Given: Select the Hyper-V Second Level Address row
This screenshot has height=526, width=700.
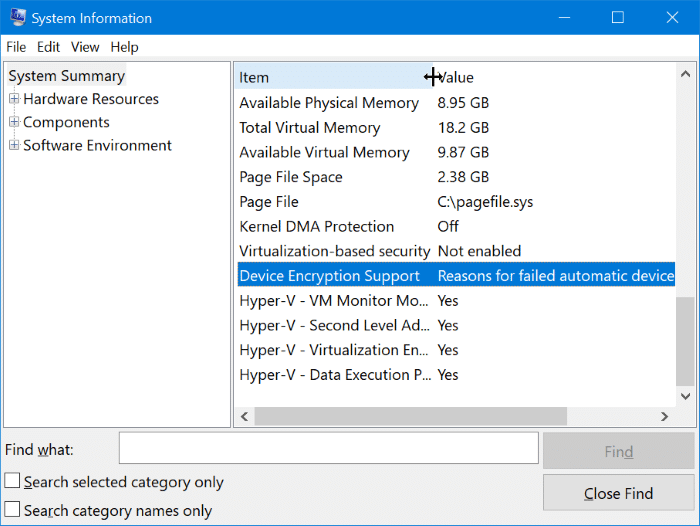Looking at the screenshot, I should click(456, 326).
